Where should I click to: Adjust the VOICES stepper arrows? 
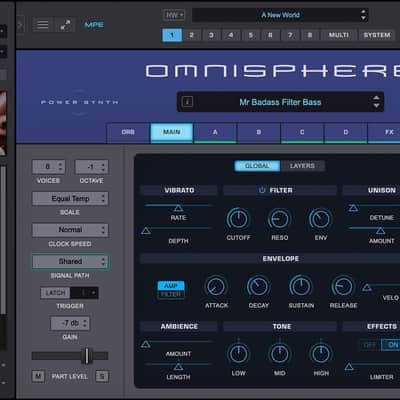60,167
